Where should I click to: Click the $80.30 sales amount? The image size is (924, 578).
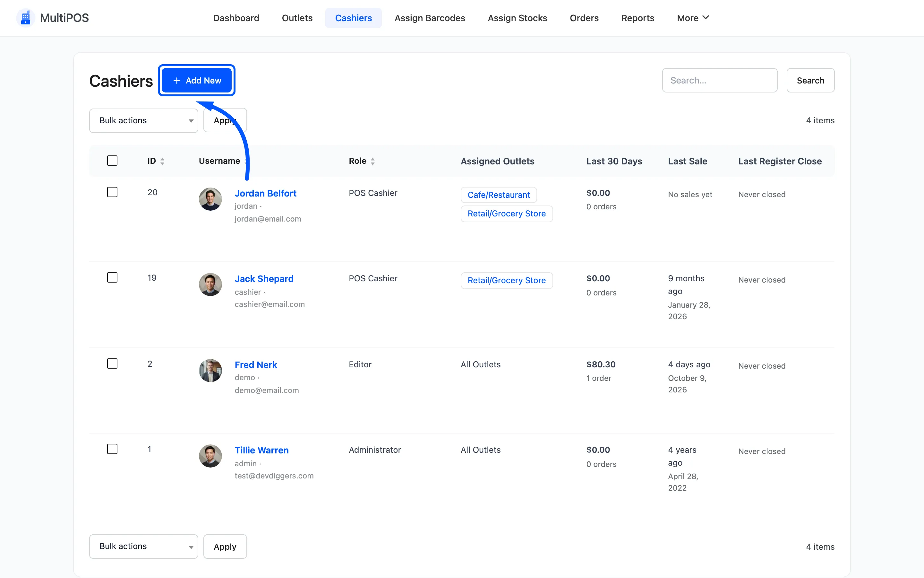pos(601,365)
